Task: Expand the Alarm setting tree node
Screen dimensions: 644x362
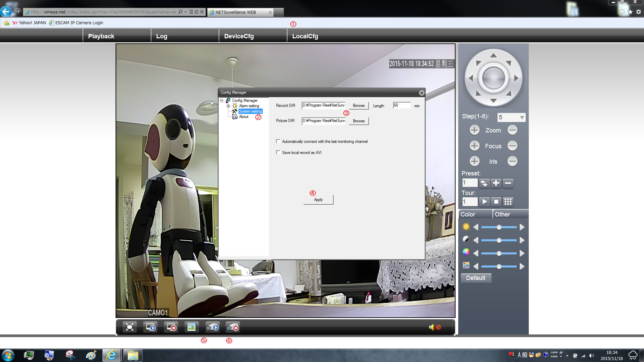Action: click(x=228, y=106)
